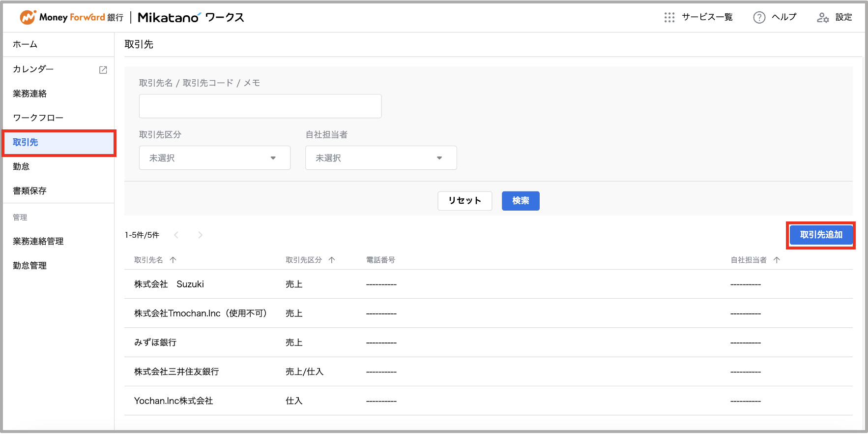Sort by 取引先区分 arrow icon

pyautogui.click(x=332, y=260)
